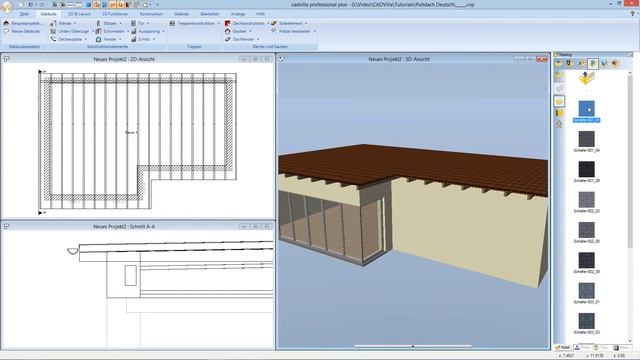
Task: Click the Neues Gebäude button
Action: point(22,31)
